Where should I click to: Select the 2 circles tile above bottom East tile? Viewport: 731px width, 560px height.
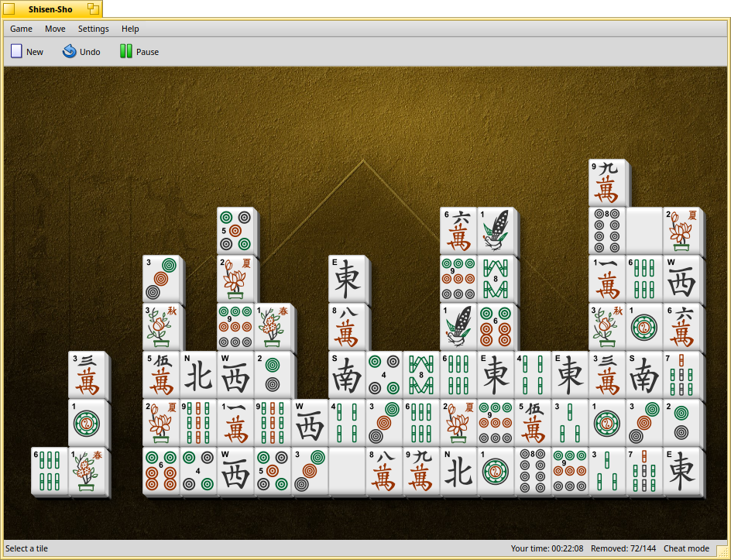pos(681,423)
